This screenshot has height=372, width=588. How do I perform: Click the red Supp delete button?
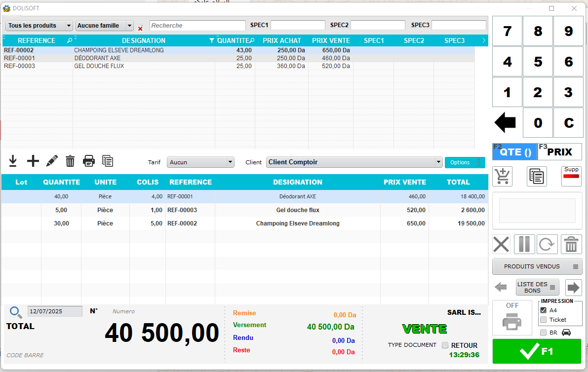[571, 176]
